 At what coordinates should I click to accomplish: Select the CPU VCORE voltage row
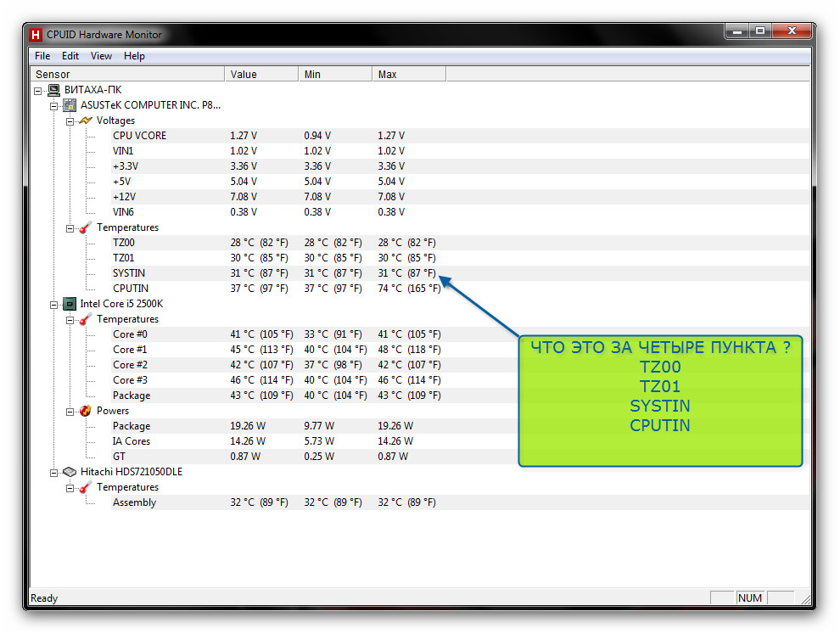(461, 136)
